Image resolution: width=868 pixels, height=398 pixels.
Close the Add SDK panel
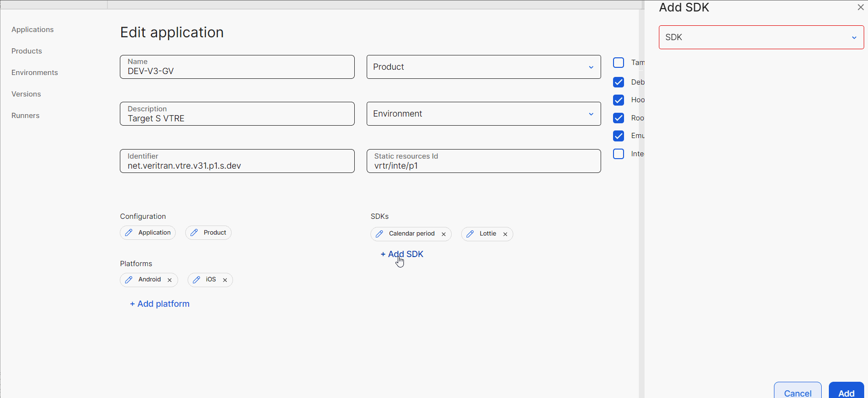click(x=860, y=7)
